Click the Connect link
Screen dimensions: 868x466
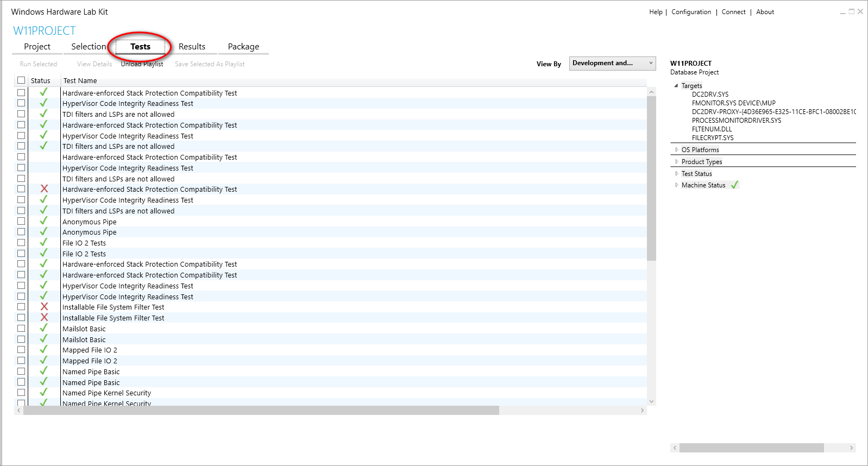click(x=733, y=12)
